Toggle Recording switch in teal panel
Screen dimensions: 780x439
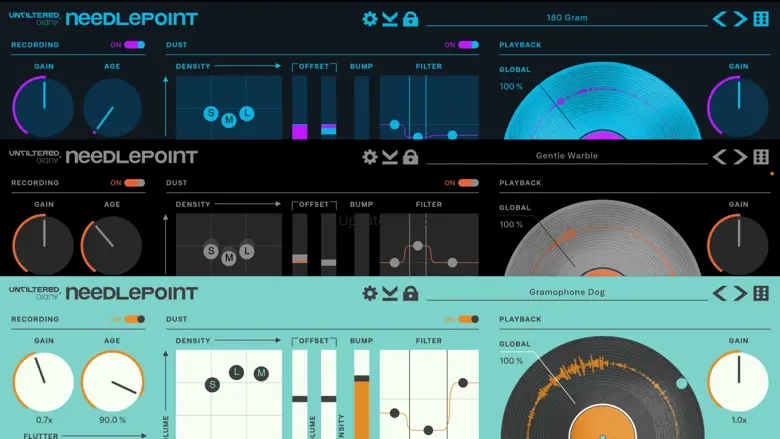pyautogui.click(x=134, y=319)
